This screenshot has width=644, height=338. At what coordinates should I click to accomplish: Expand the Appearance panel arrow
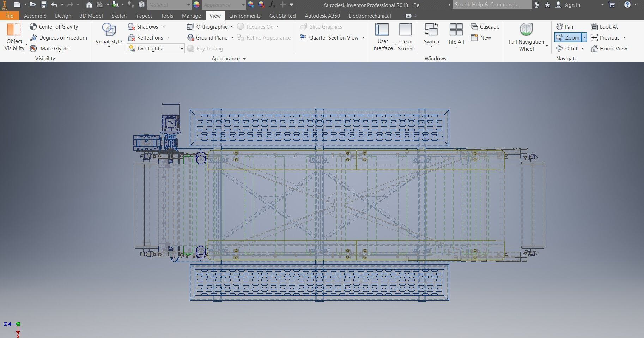click(x=244, y=59)
